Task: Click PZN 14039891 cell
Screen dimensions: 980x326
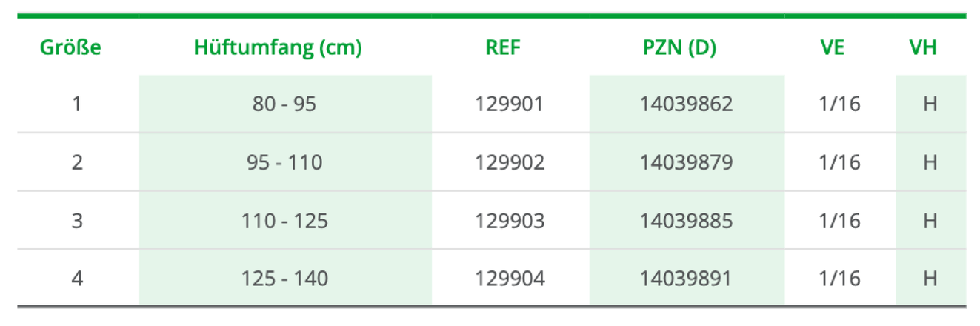Action: pos(686,279)
